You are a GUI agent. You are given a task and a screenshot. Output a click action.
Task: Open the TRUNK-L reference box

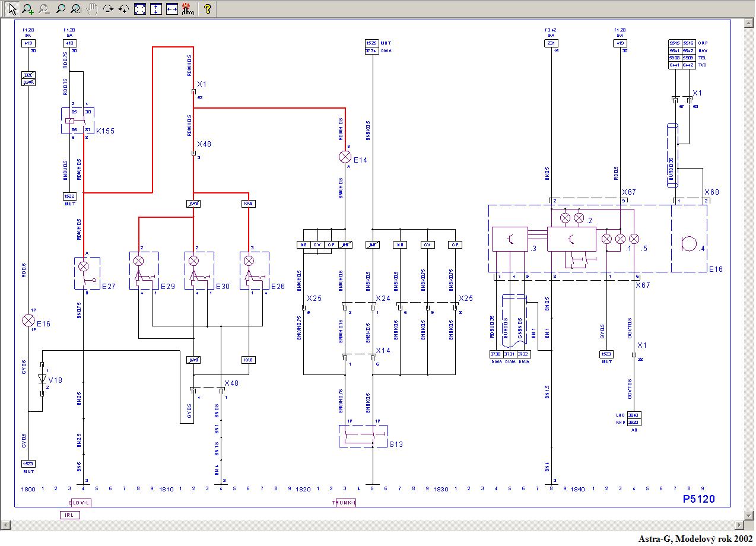pos(346,503)
